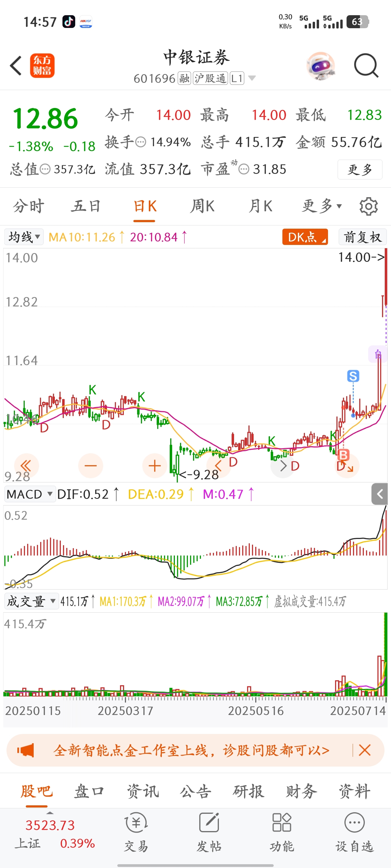Screen dimensions: 391x868
Task: Open the 财务 tab
Action: pyautogui.click(x=302, y=791)
